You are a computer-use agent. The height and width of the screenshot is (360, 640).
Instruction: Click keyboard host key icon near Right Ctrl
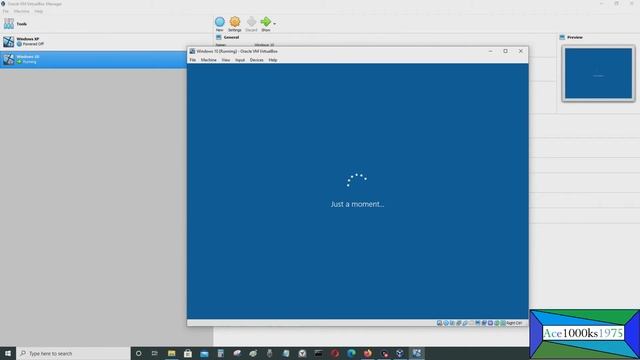tap(503, 323)
